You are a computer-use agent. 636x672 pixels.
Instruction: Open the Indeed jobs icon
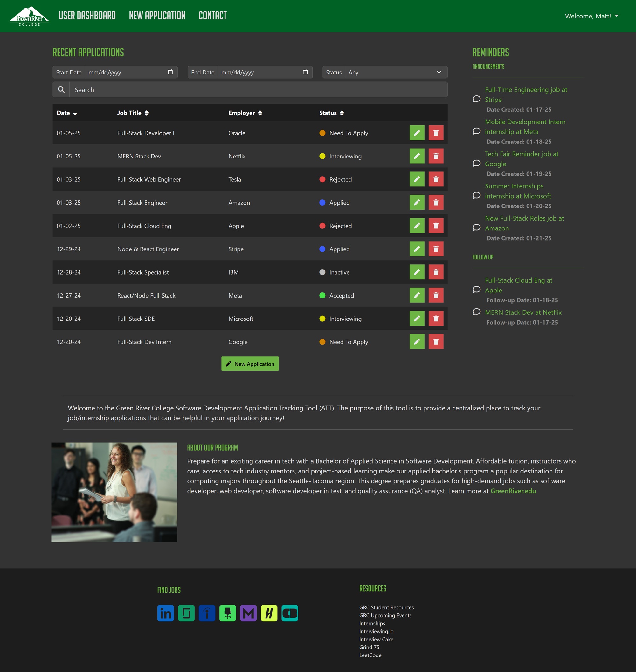(207, 613)
